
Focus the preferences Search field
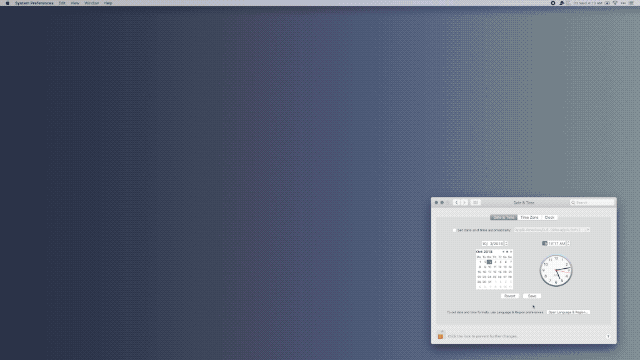592,202
